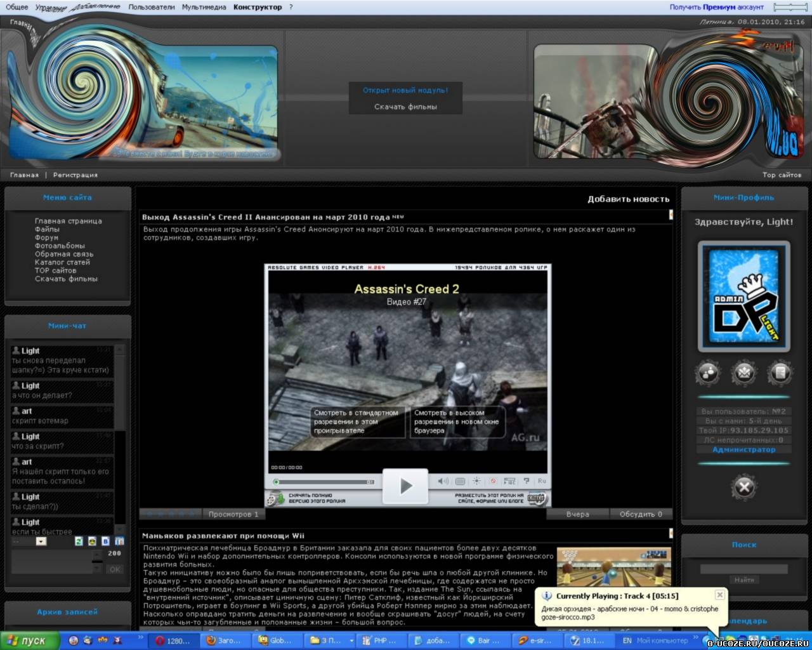
Task: Open Маньяков развлекают при помощи Wii article
Action: coord(223,536)
